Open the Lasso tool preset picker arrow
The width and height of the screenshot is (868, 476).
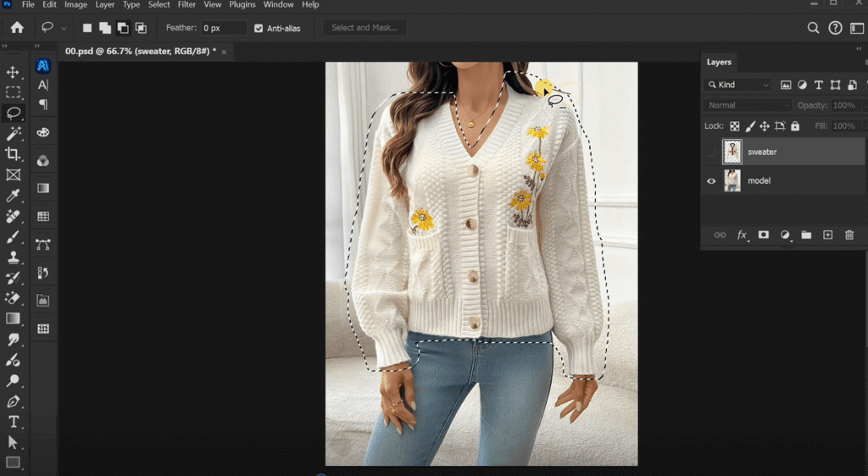pyautogui.click(x=64, y=28)
